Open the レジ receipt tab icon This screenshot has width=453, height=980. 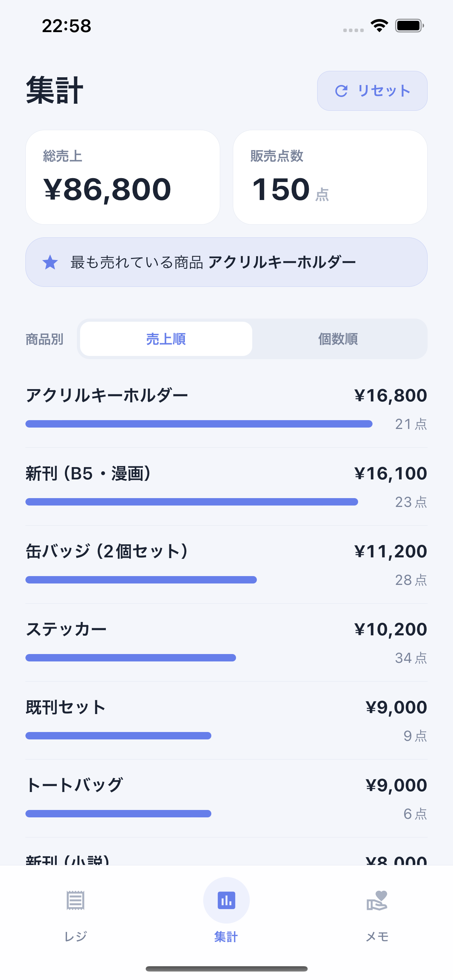click(75, 900)
